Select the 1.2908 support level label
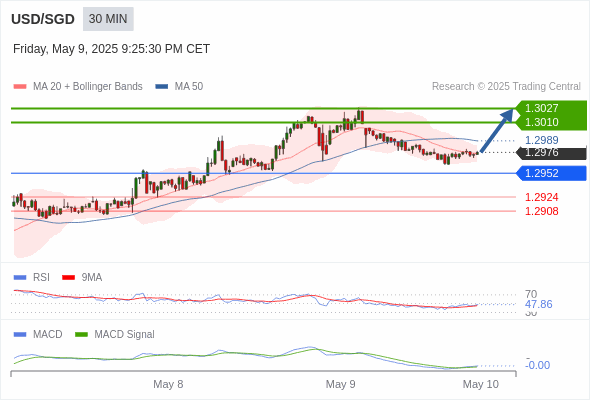Image resolution: width=590 pixels, height=400 pixels. point(541,211)
